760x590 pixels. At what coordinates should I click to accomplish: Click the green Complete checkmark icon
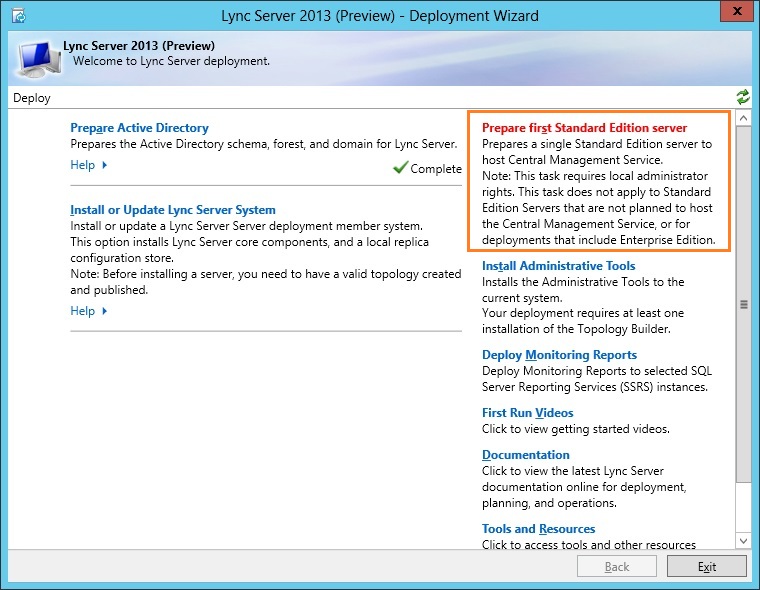pos(400,167)
